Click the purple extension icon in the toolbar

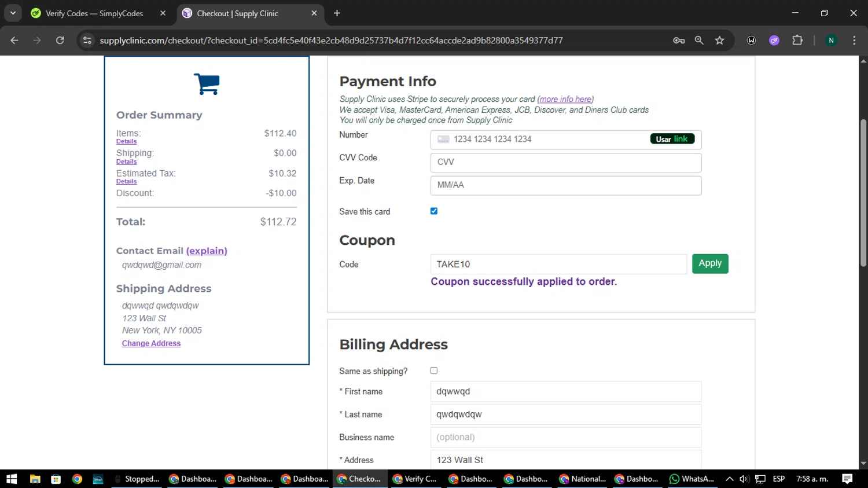pyautogui.click(x=774, y=41)
